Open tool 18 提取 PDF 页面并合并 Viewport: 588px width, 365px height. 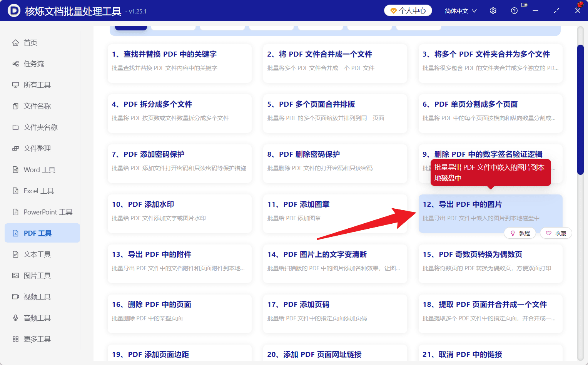point(491,314)
